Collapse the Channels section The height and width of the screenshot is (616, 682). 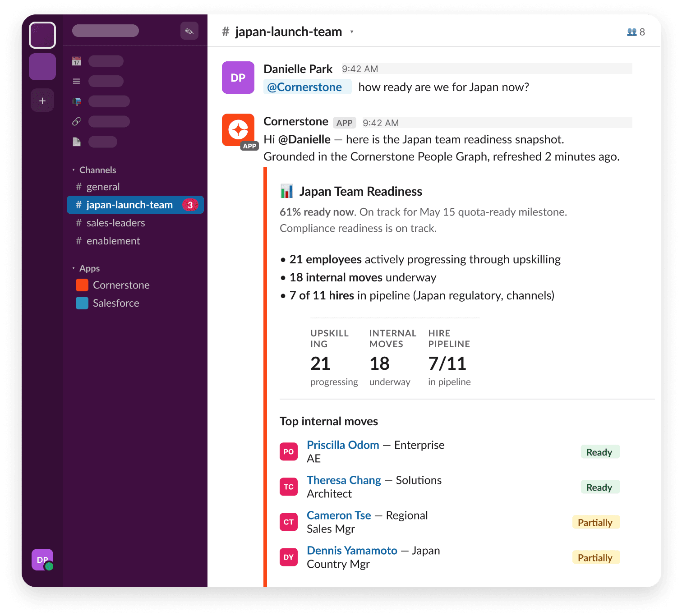point(74,170)
